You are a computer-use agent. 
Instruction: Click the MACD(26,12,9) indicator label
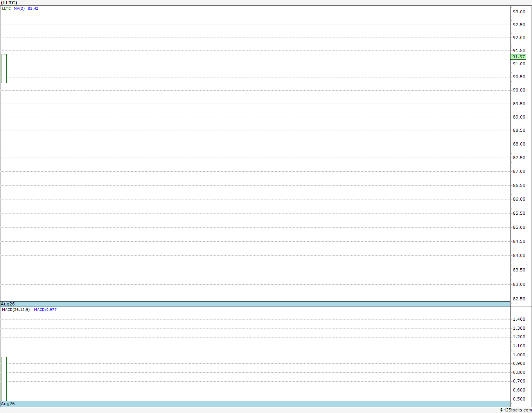click(x=16, y=310)
